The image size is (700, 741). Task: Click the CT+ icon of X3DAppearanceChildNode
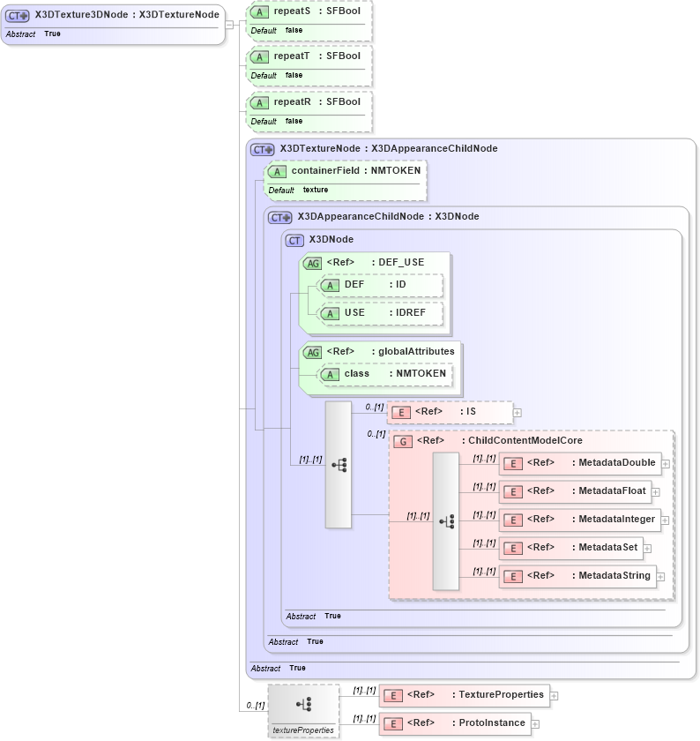point(280,218)
